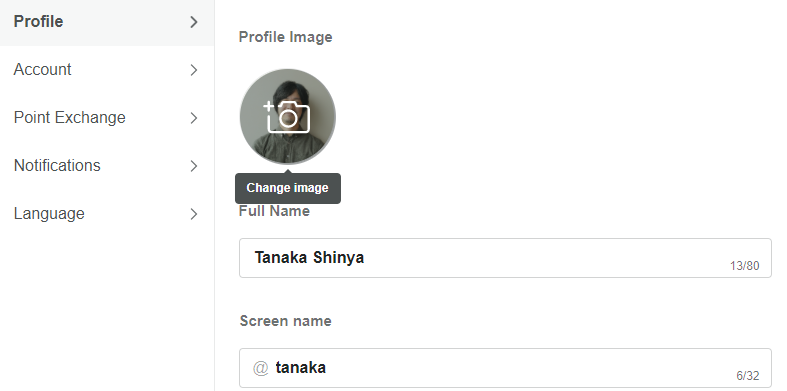Click the Change image tooltip
The image size is (787, 391).
click(288, 188)
